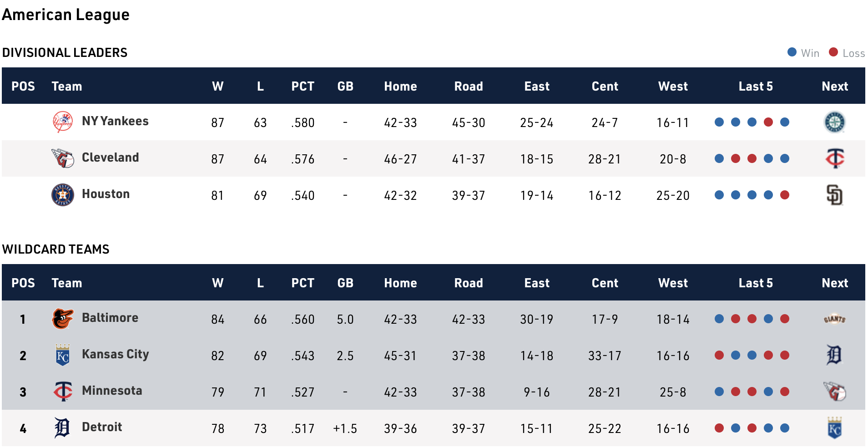The height and width of the screenshot is (448, 868).
Task: Click the Last 5 header in wildcard table
Action: (x=755, y=283)
